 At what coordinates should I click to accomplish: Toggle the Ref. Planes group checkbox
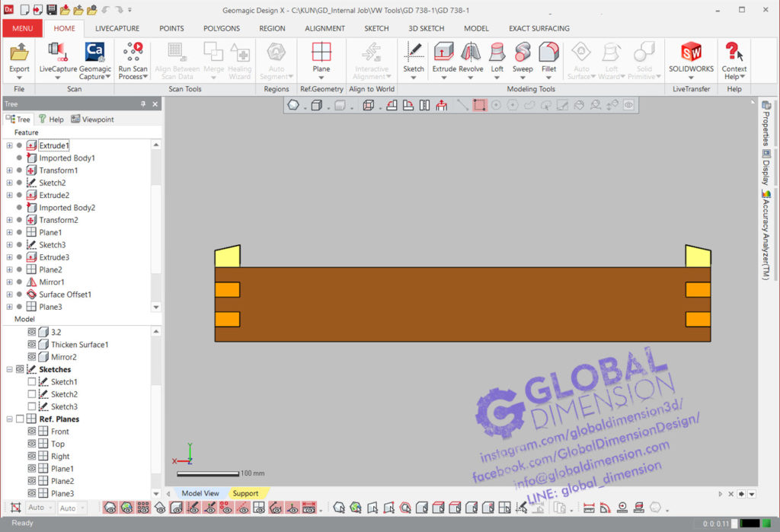(x=20, y=419)
